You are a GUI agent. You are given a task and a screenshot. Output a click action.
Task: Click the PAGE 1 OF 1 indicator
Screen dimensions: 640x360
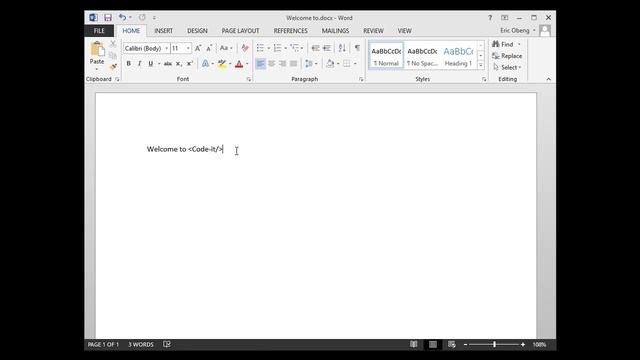coord(103,344)
